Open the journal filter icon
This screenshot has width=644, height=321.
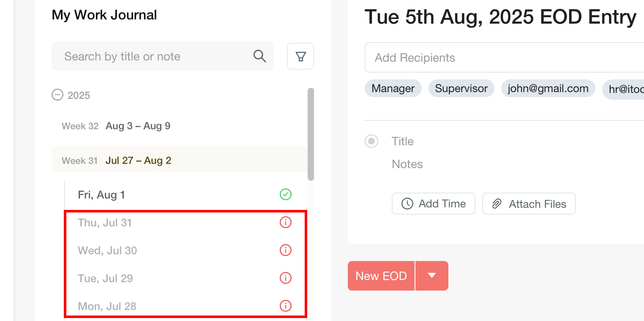300,56
